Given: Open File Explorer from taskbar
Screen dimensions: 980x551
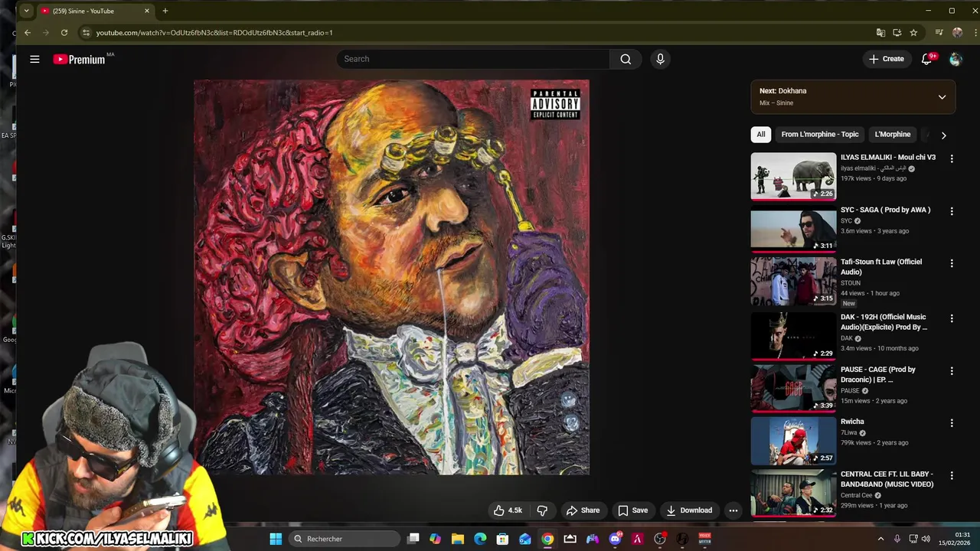Looking at the screenshot, I should [458, 539].
